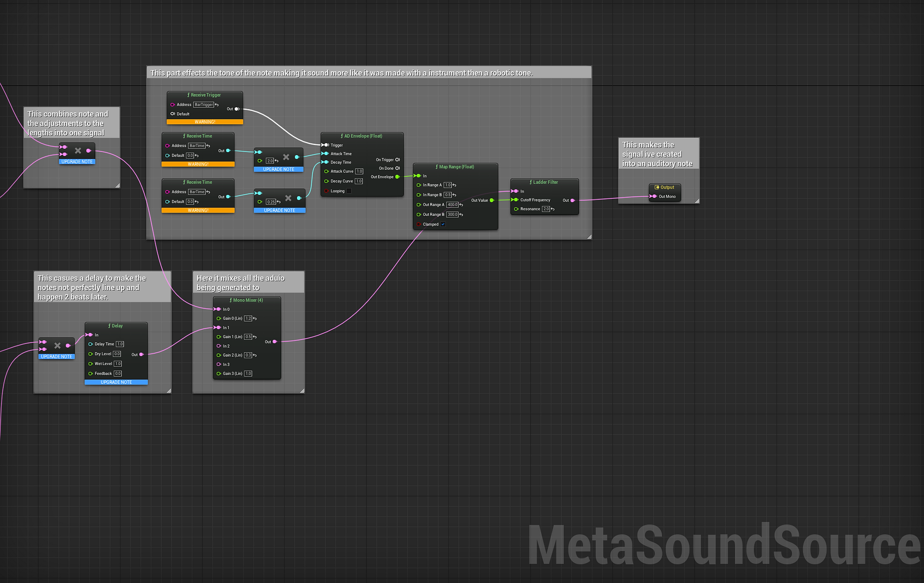
Task: Edit the Feedback value field
Action: pos(118,374)
